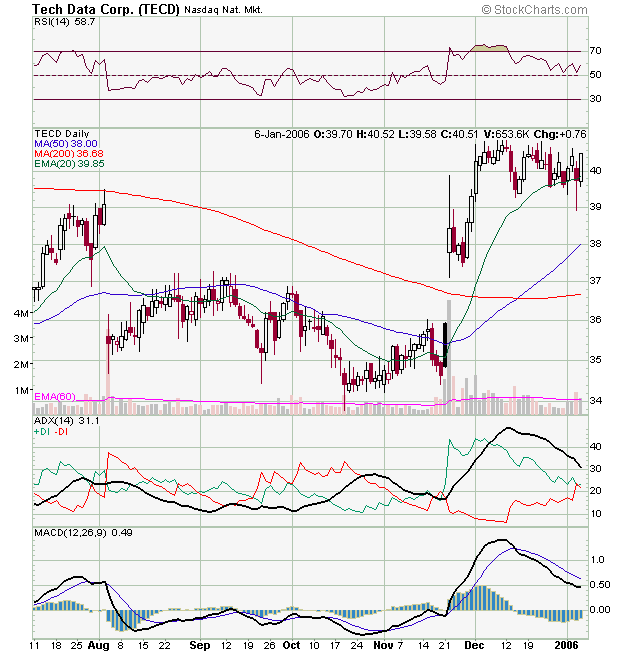The height and width of the screenshot is (657, 620).
Task: Select the 39 label on the price axis
Action: click(x=595, y=207)
